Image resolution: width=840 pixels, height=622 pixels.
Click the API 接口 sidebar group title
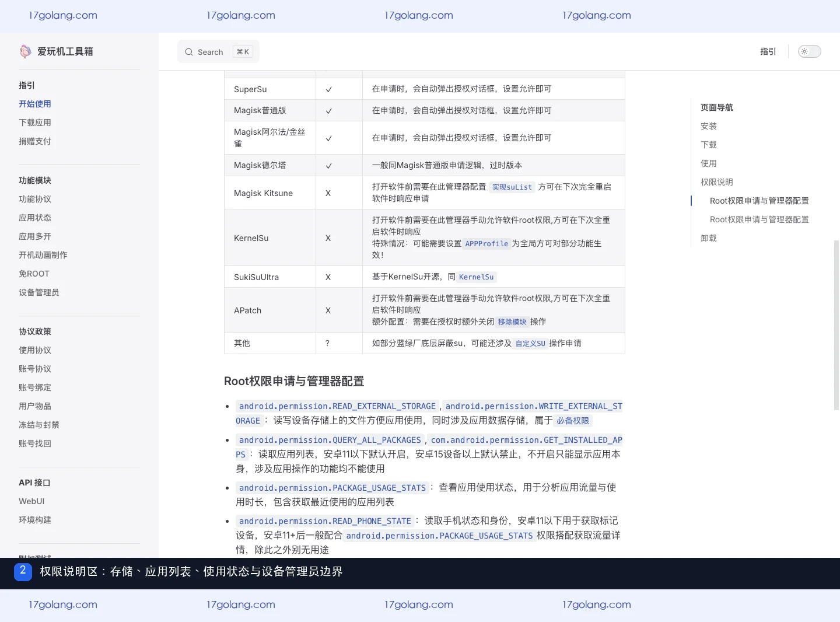(34, 483)
